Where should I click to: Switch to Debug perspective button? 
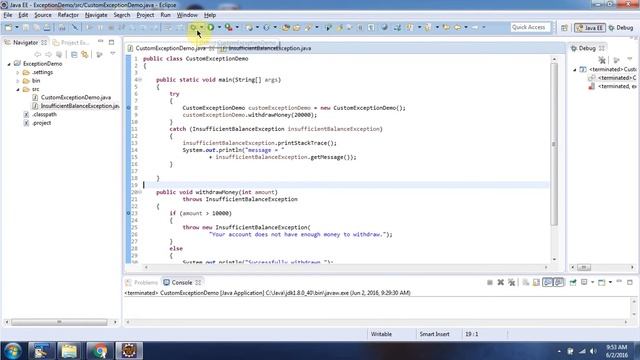[x=621, y=28]
